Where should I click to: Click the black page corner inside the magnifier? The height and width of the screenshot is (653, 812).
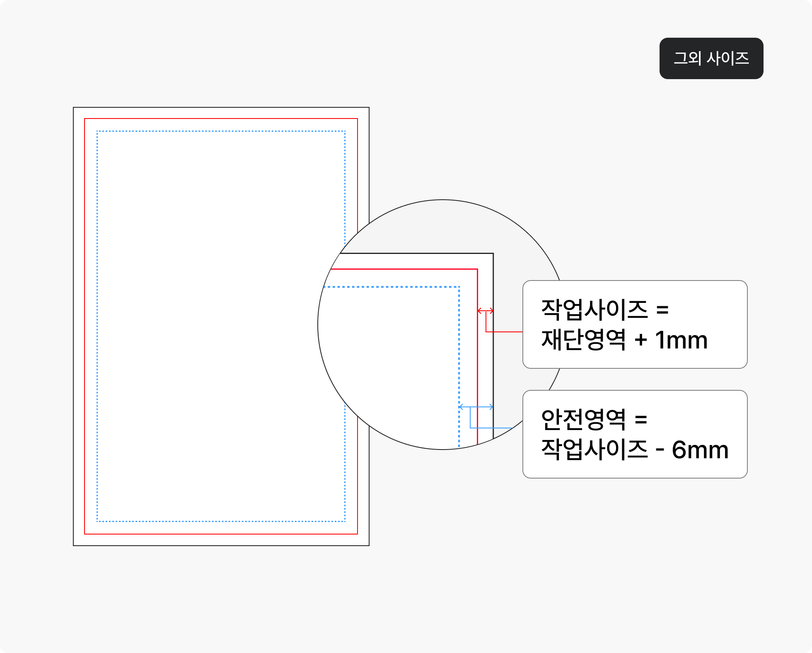493,254
